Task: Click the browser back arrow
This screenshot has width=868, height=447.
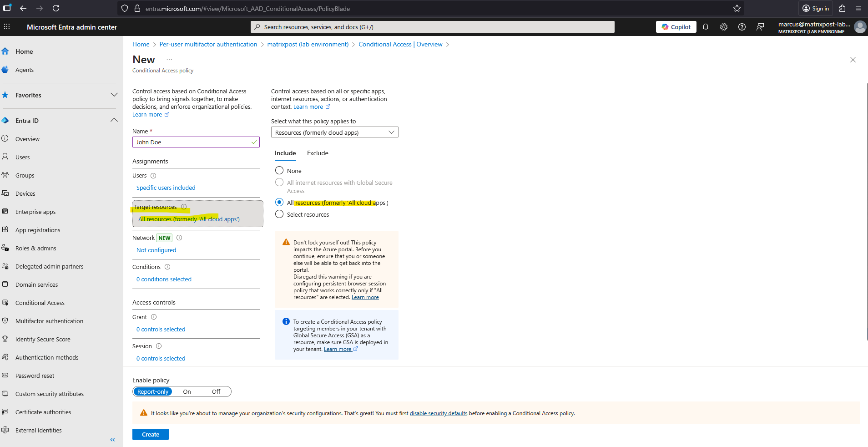Action: (x=23, y=8)
